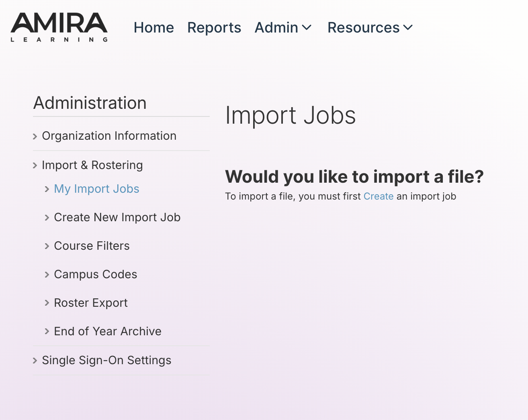The image size is (528, 420).
Task: Click the Administration section heading
Action: point(90,103)
